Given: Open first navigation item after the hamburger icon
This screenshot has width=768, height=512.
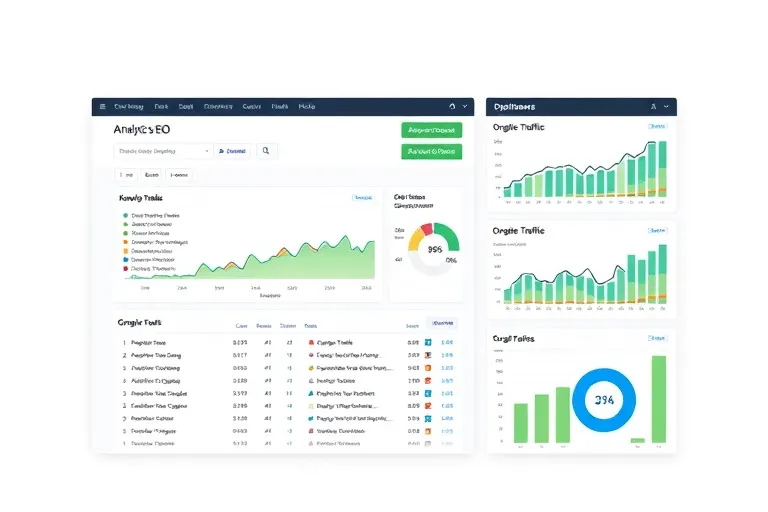Looking at the screenshot, I should 129,106.
